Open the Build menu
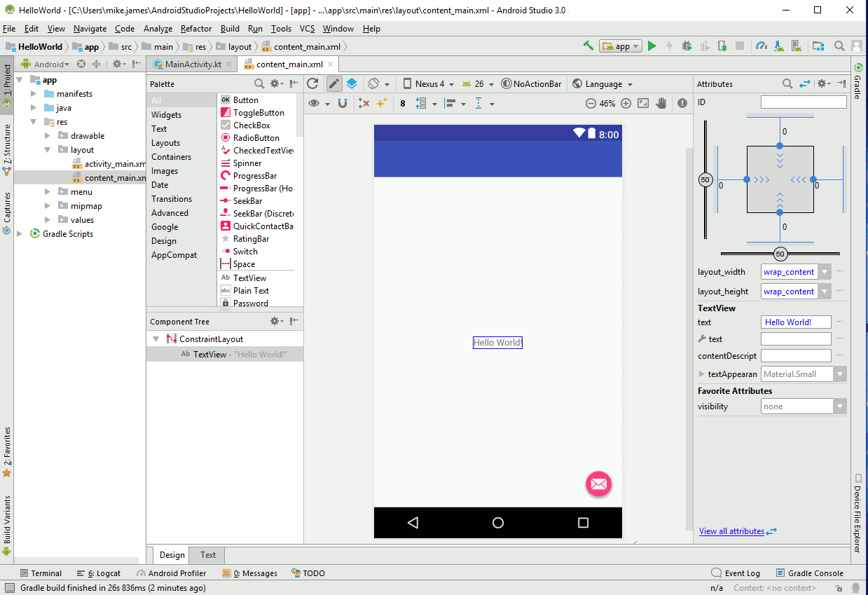This screenshot has height=595, width=868. (230, 29)
